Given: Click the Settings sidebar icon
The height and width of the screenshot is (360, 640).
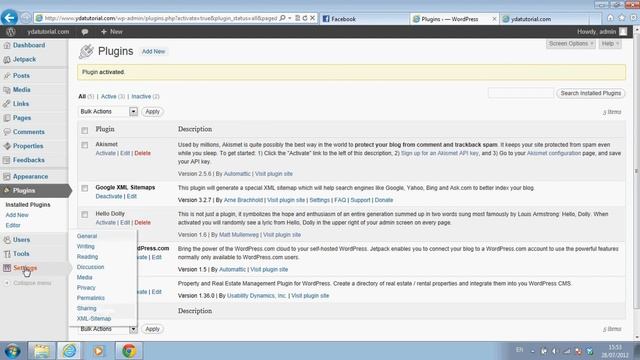Looking at the screenshot, I should coord(7,268).
